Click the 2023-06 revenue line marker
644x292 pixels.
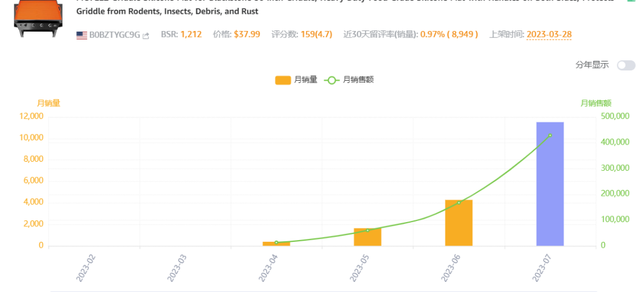(x=459, y=203)
